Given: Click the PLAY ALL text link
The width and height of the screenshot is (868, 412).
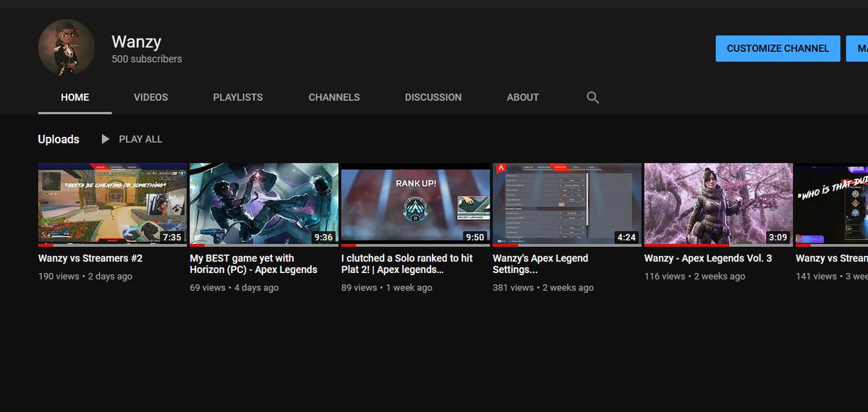Looking at the screenshot, I should click(x=140, y=139).
